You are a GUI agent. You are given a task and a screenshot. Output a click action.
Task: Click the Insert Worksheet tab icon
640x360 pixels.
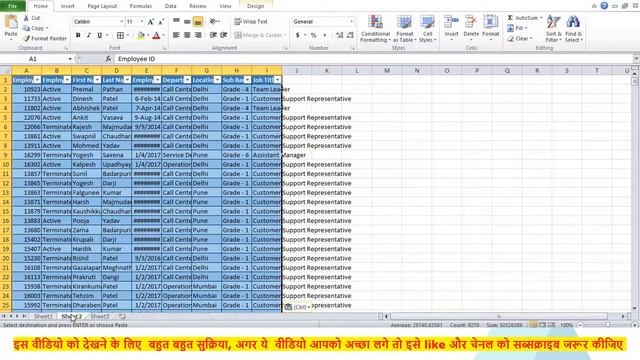(122, 317)
